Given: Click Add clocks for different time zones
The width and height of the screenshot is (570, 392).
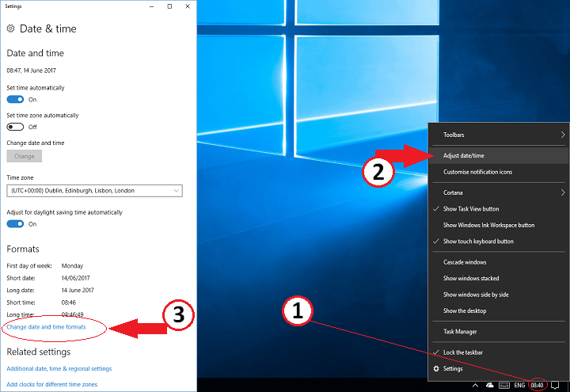Looking at the screenshot, I should [51, 384].
